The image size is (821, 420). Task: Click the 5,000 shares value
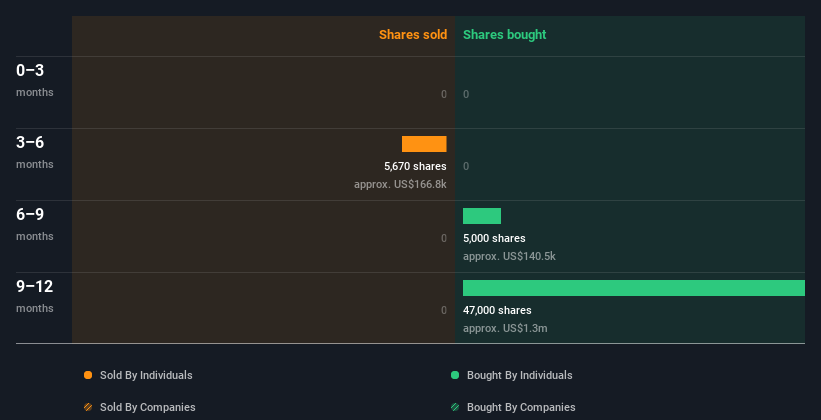coord(494,238)
